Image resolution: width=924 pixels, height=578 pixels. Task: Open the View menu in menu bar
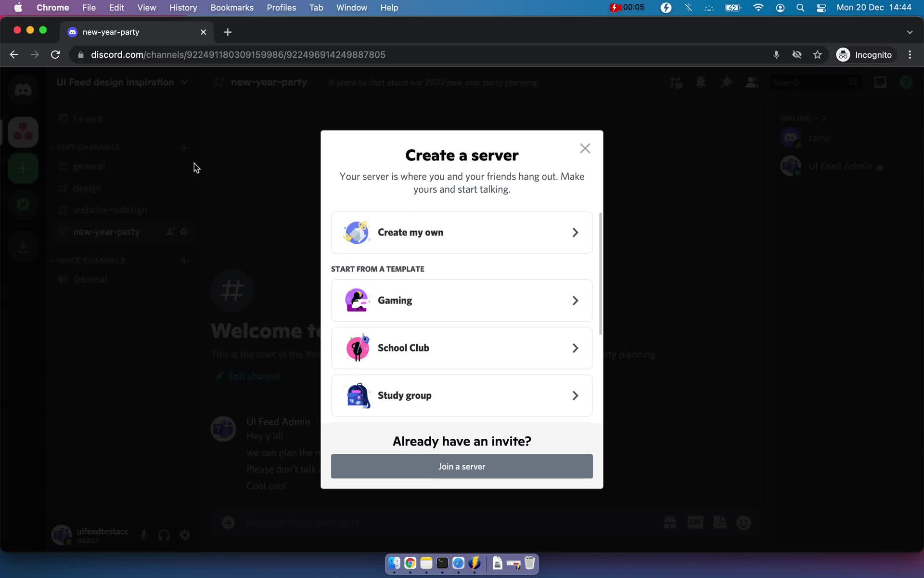click(146, 8)
